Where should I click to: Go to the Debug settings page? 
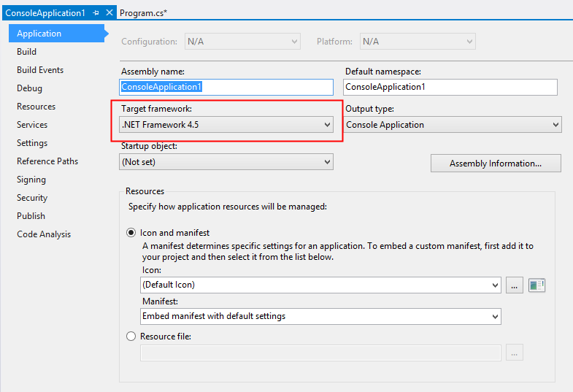30,88
